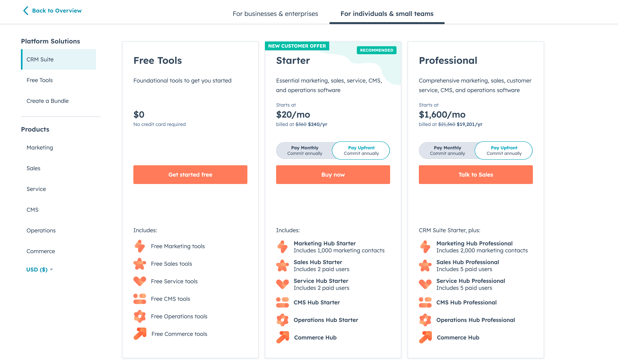Click the Operations Hub Starter icon
Image resolution: width=618 pixels, height=364 pixels.
(x=282, y=320)
